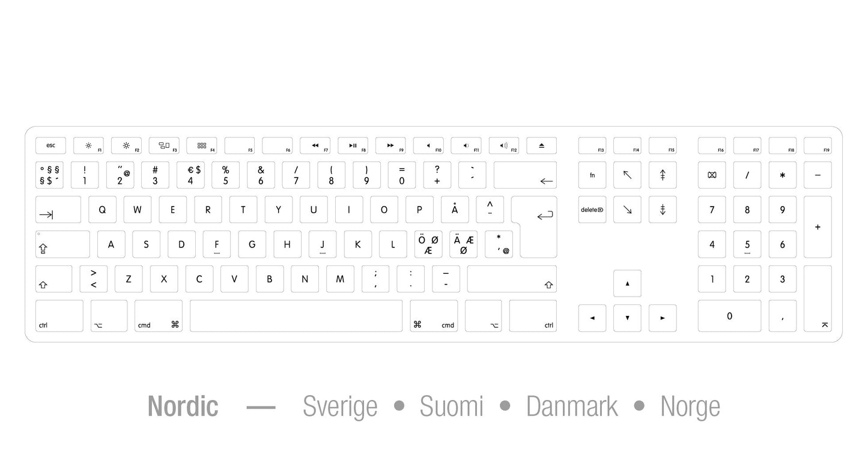Screen dimensions: 868x469
Task: Click the forward delete key
Action: tap(592, 210)
